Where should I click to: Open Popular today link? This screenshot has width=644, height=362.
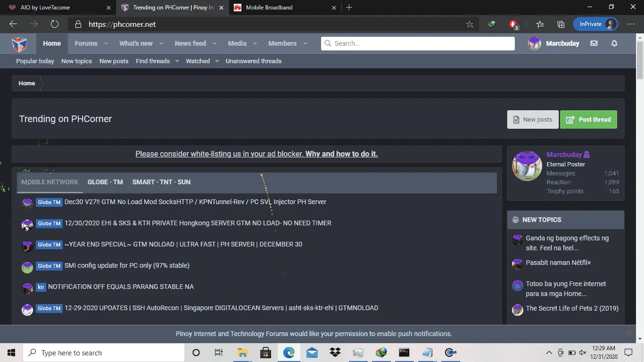[35, 61]
